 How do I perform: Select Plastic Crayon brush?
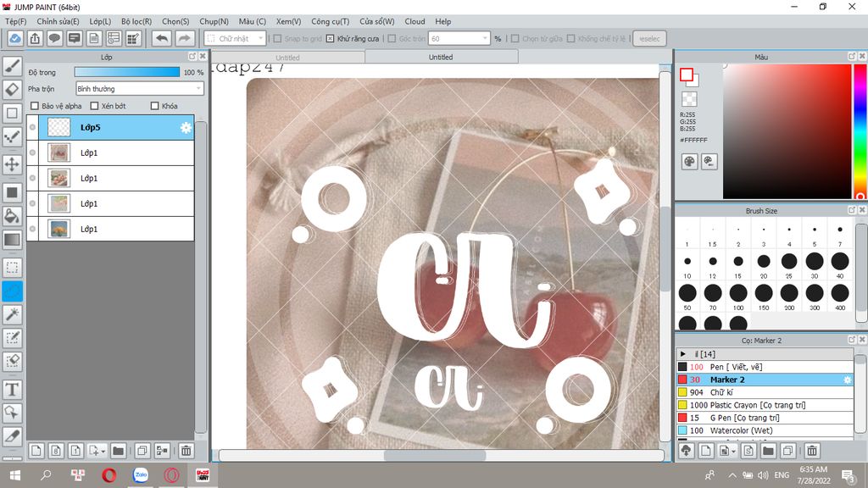click(765, 405)
